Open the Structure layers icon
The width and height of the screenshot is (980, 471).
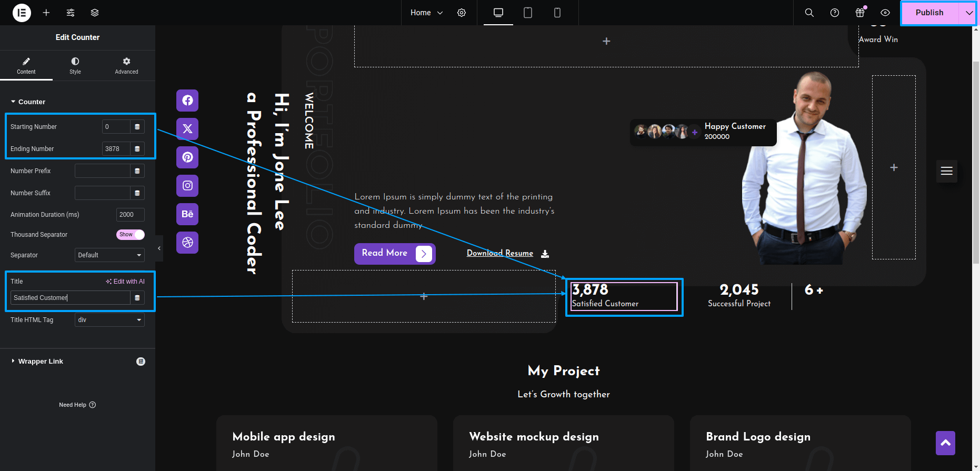click(x=95, y=13)
